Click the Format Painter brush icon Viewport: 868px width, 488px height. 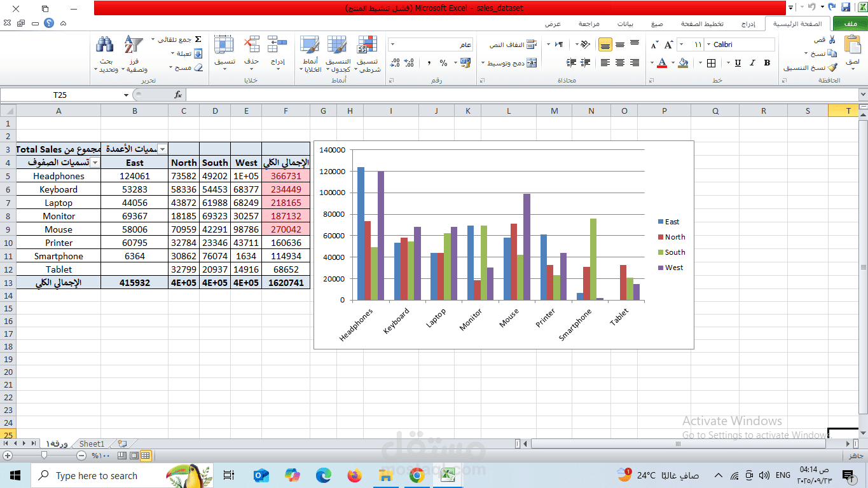coord(832,67)
